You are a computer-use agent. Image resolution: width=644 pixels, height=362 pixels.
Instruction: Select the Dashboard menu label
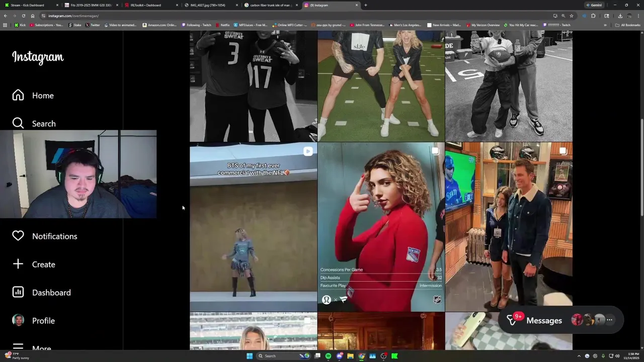(51, 293)
